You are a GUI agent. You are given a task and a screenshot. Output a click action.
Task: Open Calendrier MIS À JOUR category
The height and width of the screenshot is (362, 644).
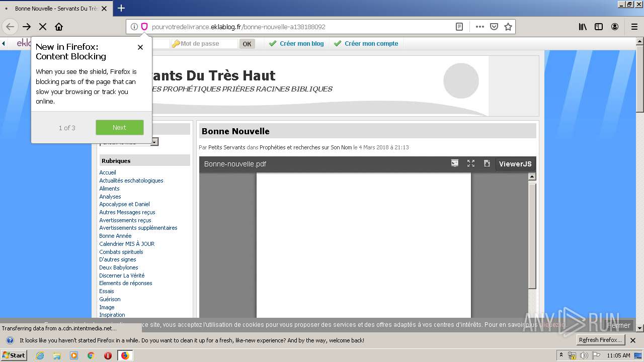coord(127,244)
